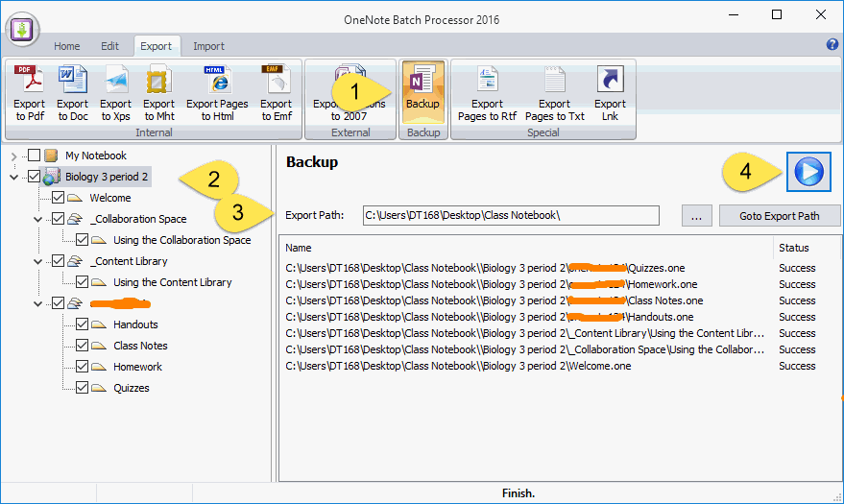Click into the Export Path field

tap(511, 215)
